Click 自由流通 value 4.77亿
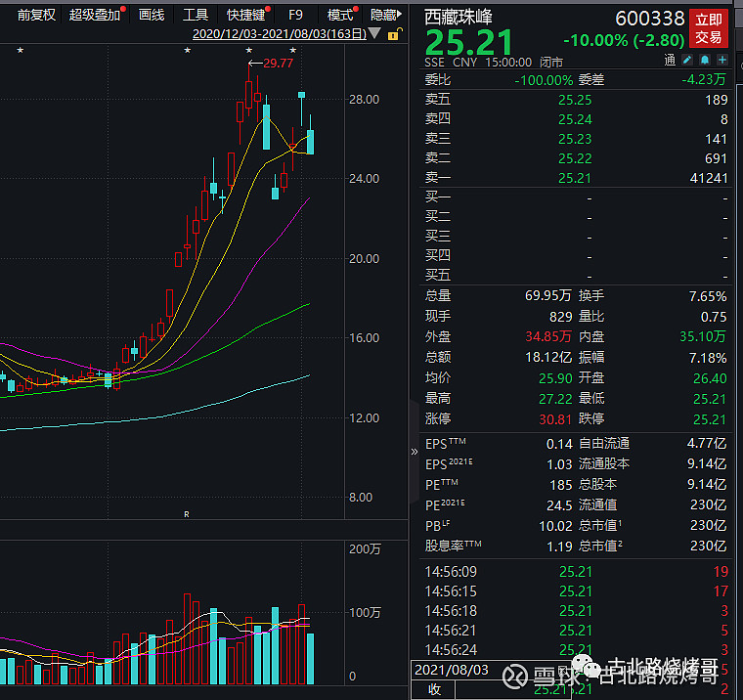Screen dimensions: 743x700 coord(707,443)
